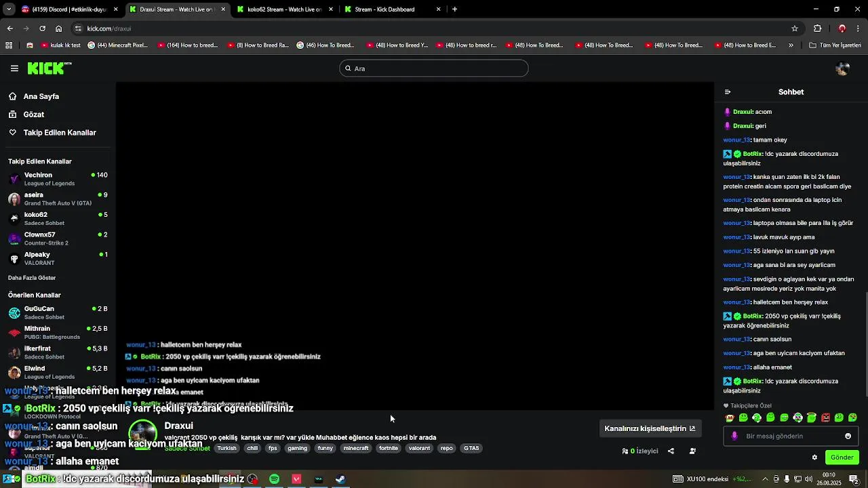Viewport: 868px width, 488px height.
Task: Send message with Gönder button
Action: click(842, 457)
